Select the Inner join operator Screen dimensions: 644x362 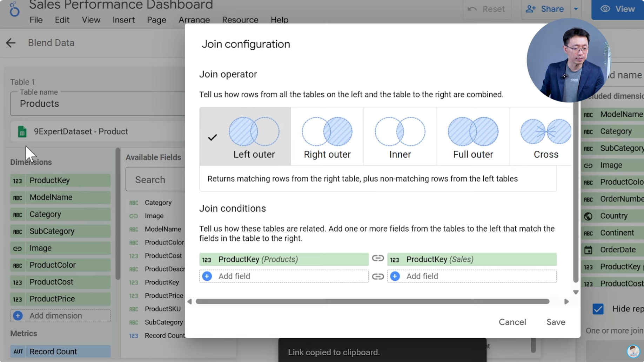point(400,137)
